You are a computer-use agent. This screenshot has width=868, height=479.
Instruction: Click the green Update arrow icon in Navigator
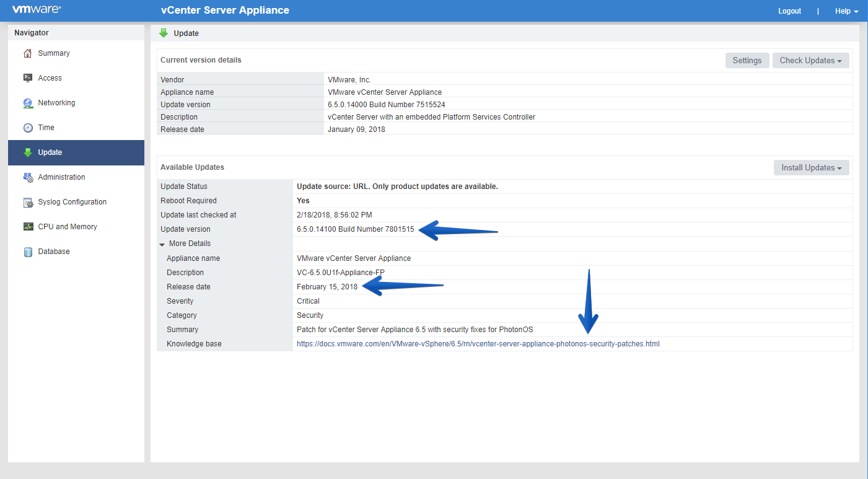tap(27, 152)
